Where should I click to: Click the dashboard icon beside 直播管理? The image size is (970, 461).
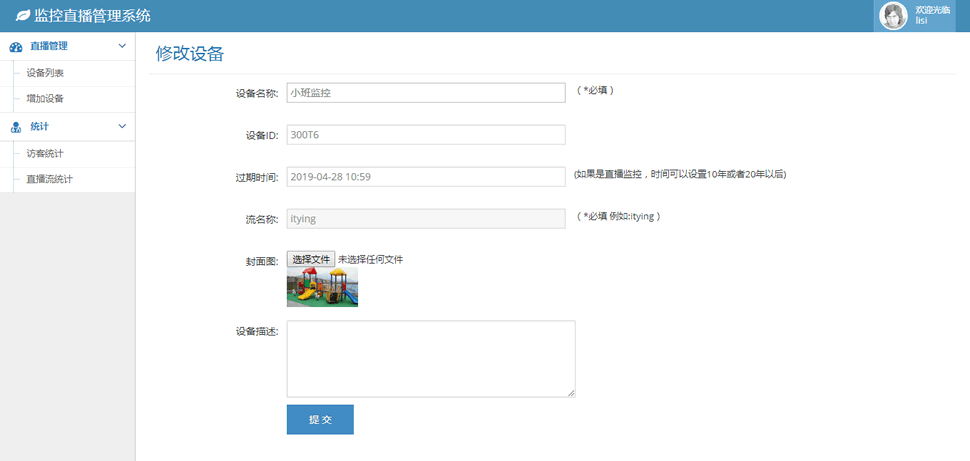pyautogui.click(x=16, y=46)
